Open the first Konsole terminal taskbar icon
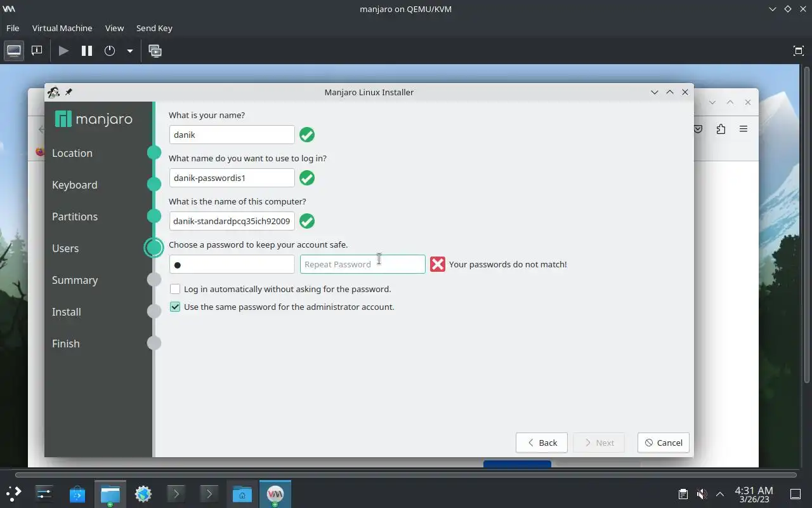Image resolution: width=812 pixels, height=508 pixels. [x=176, y=493]
